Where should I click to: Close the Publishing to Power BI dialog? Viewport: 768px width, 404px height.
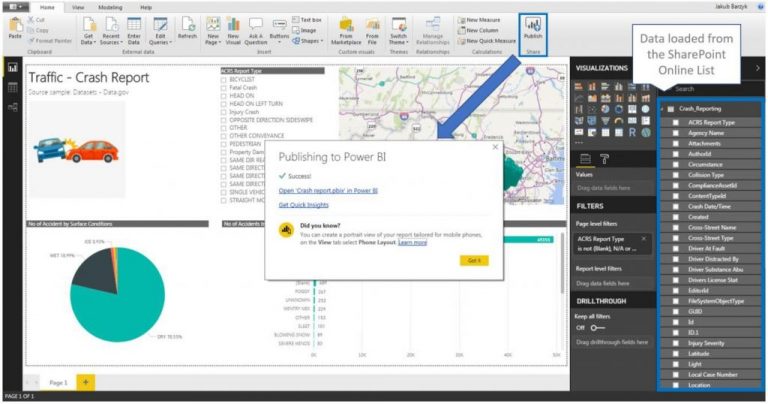coord(495,147)
